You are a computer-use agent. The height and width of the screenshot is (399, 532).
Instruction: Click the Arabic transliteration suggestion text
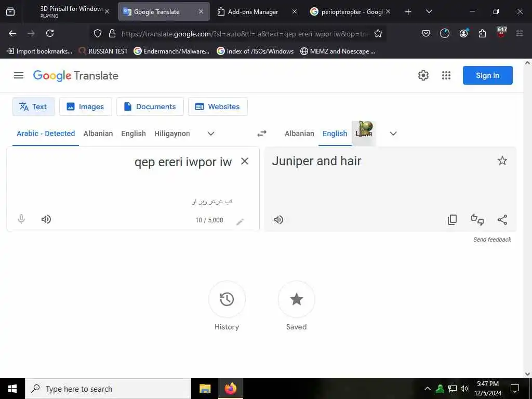coord(212,202)
